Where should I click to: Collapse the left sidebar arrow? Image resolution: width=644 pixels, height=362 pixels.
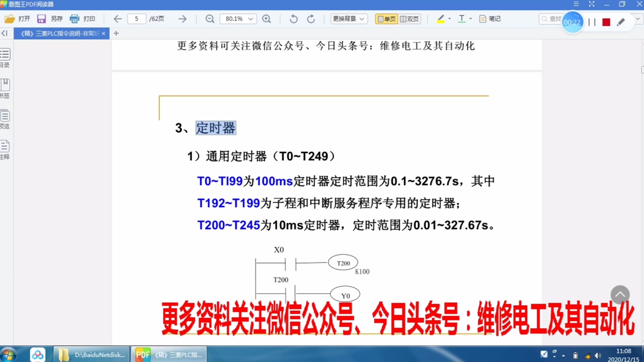coord(4,33)
